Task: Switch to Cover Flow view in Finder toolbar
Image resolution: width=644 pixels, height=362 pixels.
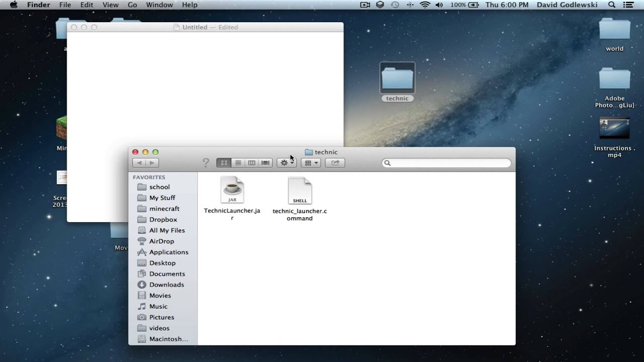Action: point(265,163)
